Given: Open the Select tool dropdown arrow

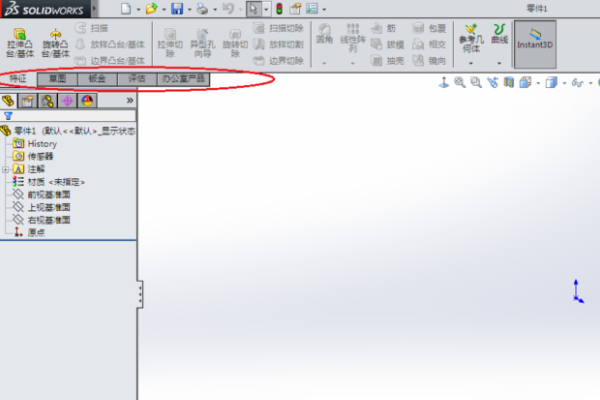Looking at the screenshot, I should coord(266,9).
